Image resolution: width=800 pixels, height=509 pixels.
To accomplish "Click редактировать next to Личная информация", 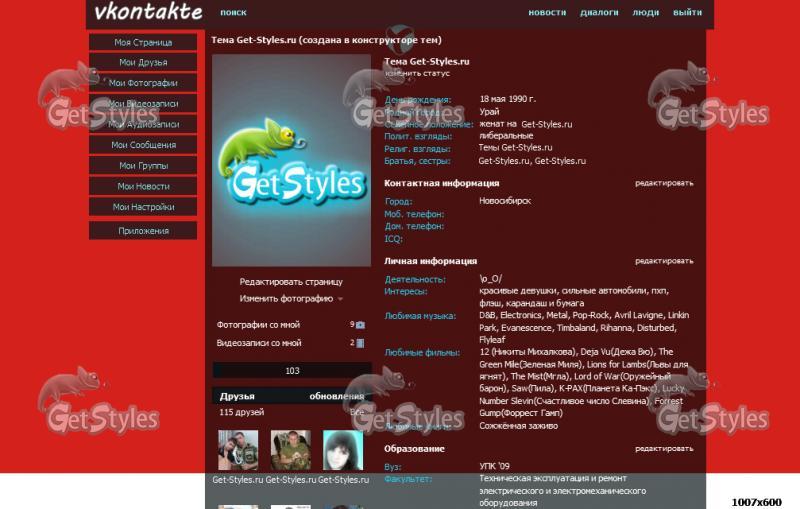I will pyautogui.click(x=664, y=261).
